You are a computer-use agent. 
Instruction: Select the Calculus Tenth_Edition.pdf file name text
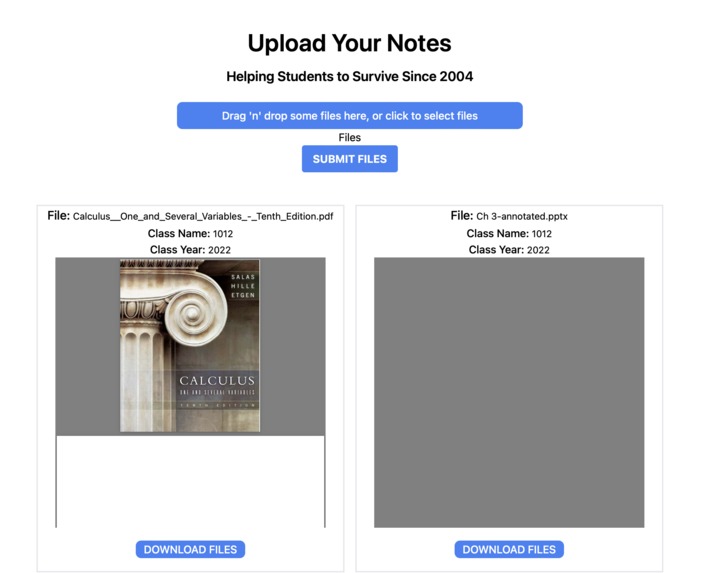[203, 216]
